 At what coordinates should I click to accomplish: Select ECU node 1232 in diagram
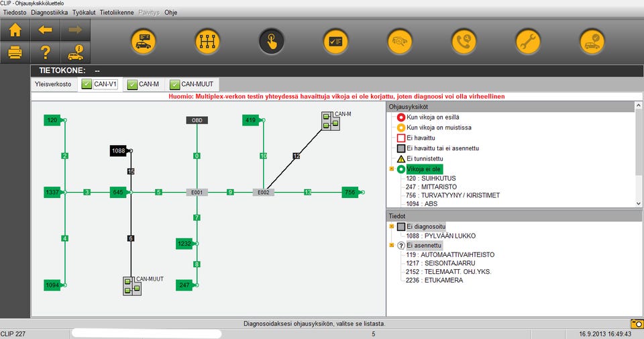click(184, 244)
